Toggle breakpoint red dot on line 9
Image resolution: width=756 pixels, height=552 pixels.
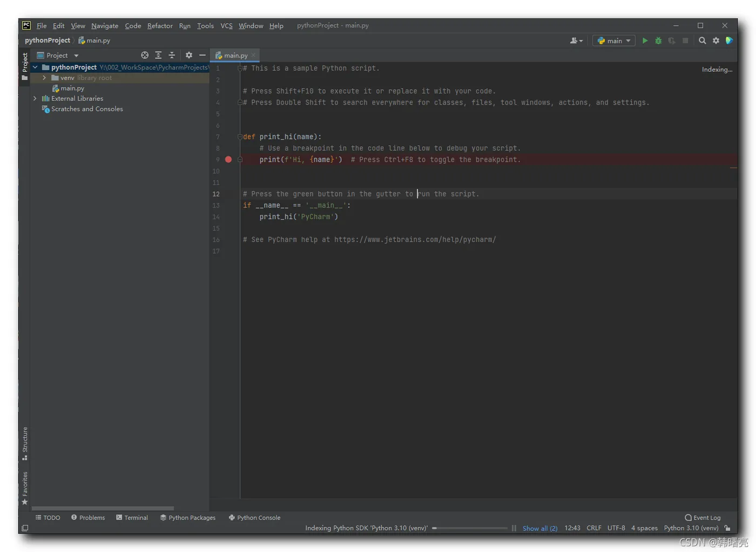228,159
